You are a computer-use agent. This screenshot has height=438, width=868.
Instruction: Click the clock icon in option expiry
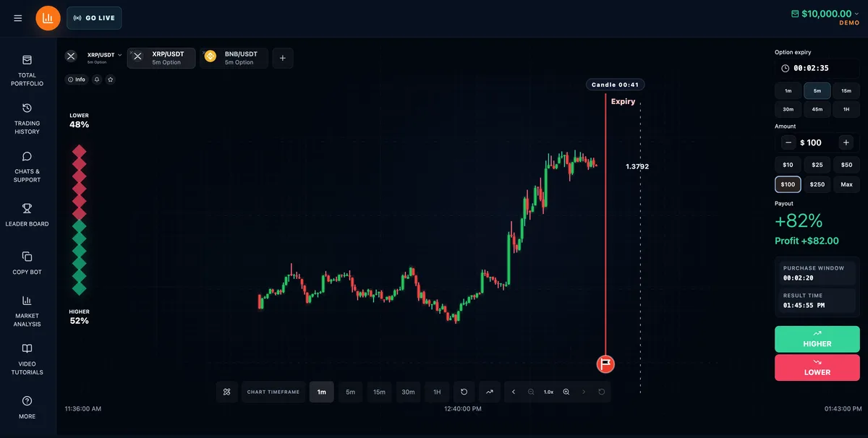(785, 68)
